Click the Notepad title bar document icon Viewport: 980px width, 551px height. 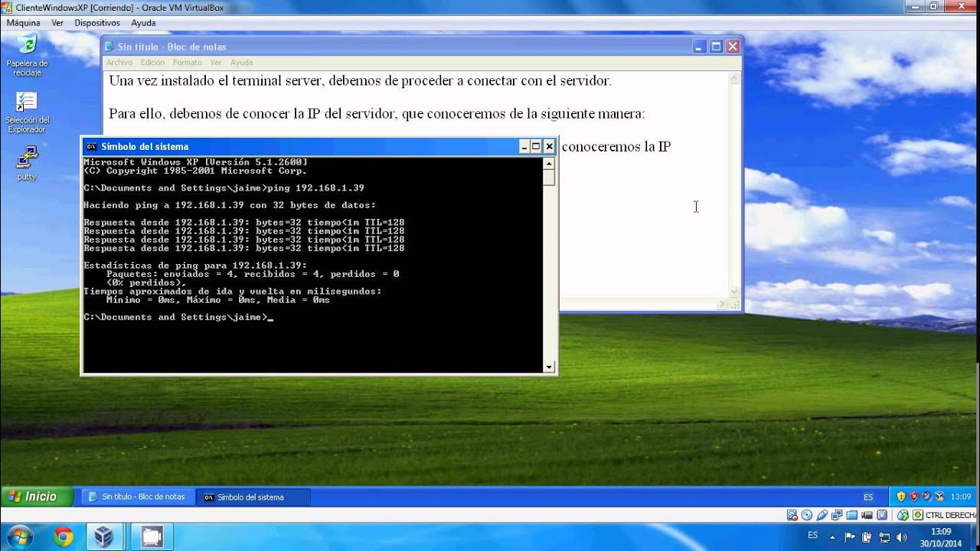[x=109, y=47]
